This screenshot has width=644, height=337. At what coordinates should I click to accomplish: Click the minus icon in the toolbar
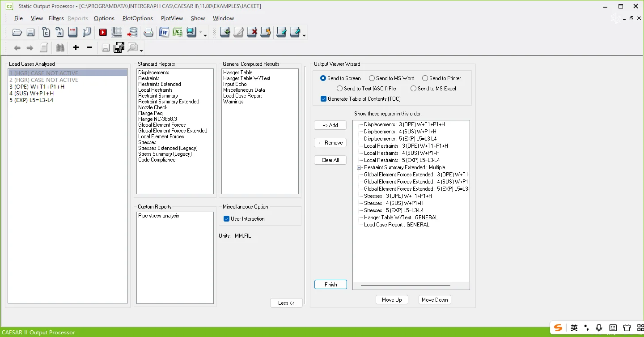[x=89, y=47]
